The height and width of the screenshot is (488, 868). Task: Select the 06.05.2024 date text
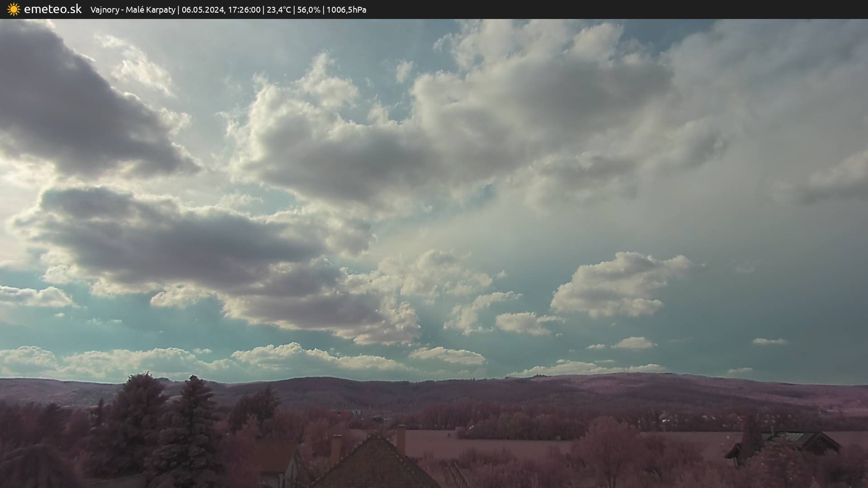click(x=203, y=9)
